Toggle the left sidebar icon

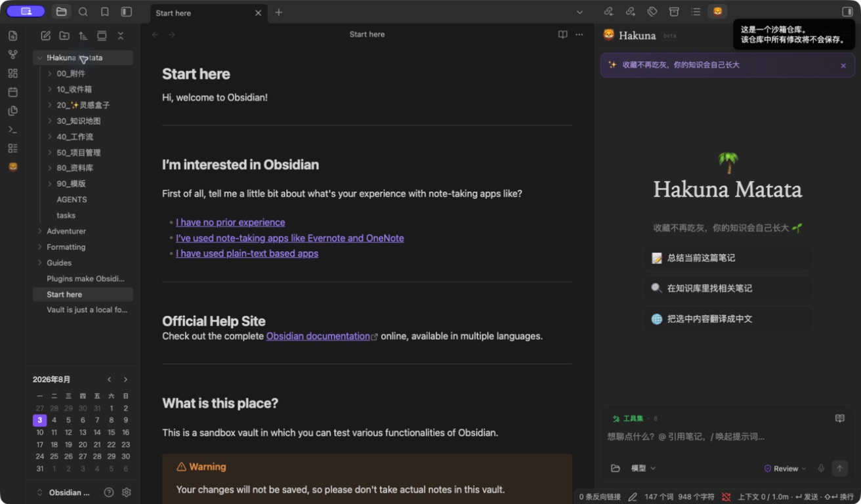(127, 12)
